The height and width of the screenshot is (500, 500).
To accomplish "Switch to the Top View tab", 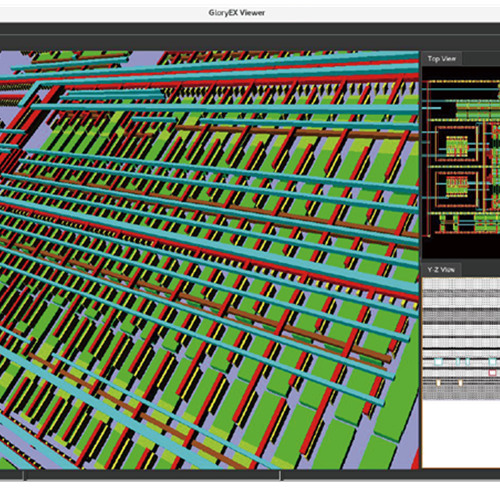I will pyautogui.click(x=442, y=59).
